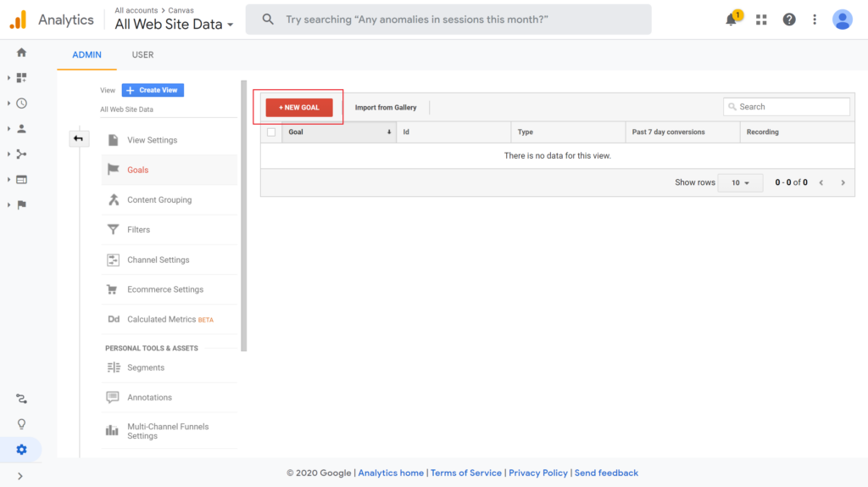The image size is (868, 487).
Task: Open the Discover lightbulb icon
Action: [x=21, y=424]
